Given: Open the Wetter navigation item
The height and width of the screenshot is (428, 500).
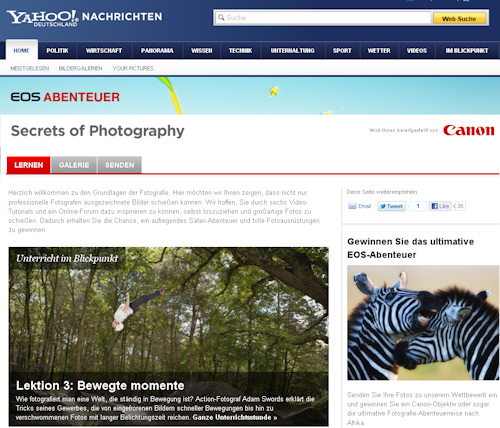Looking at the screenshot, I should tap(379, 51).
